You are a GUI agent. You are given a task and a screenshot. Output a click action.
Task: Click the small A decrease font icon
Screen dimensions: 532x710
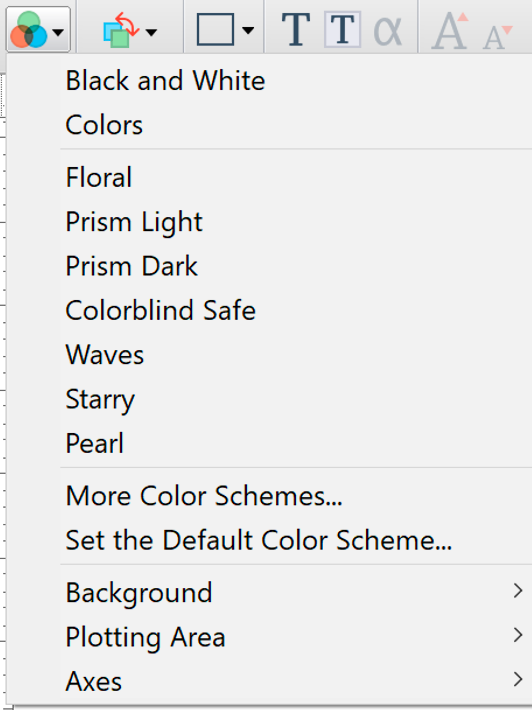(x=497, y=37)
